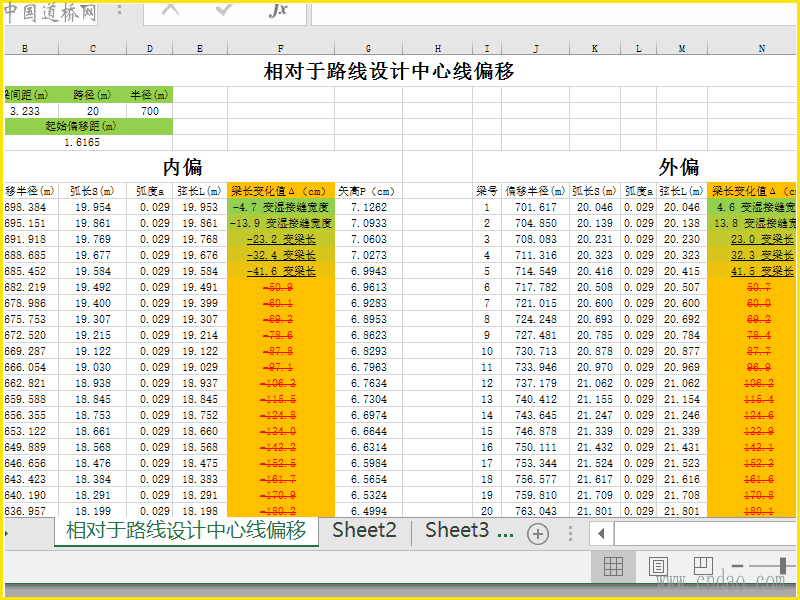800x600 pixels.
Task: Select the beam number cell 10
Action: pos(487,351)
